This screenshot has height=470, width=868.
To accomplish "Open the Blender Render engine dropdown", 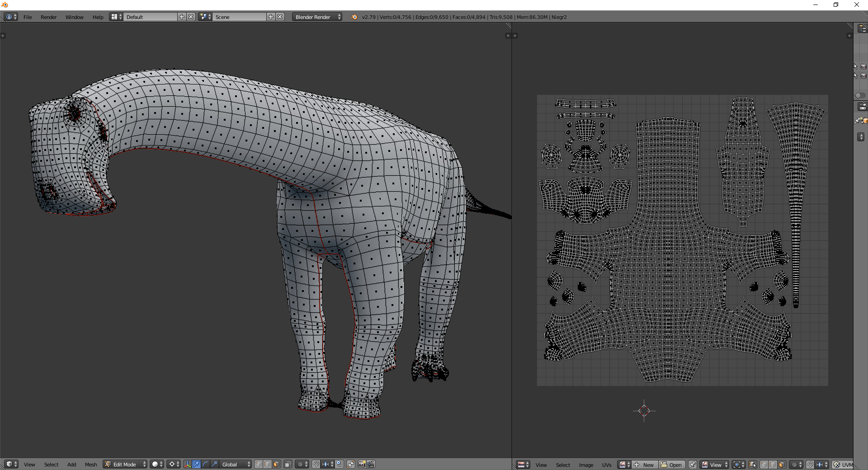I will 317,17.
